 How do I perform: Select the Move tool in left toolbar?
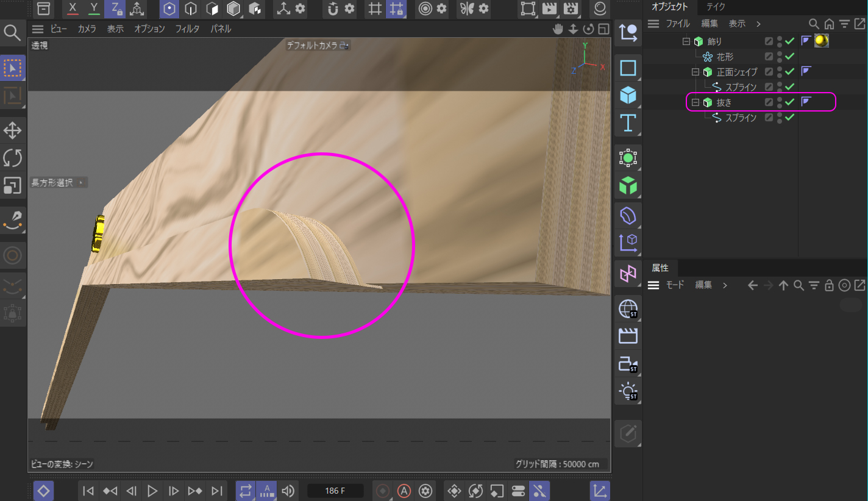coord(13,130)
